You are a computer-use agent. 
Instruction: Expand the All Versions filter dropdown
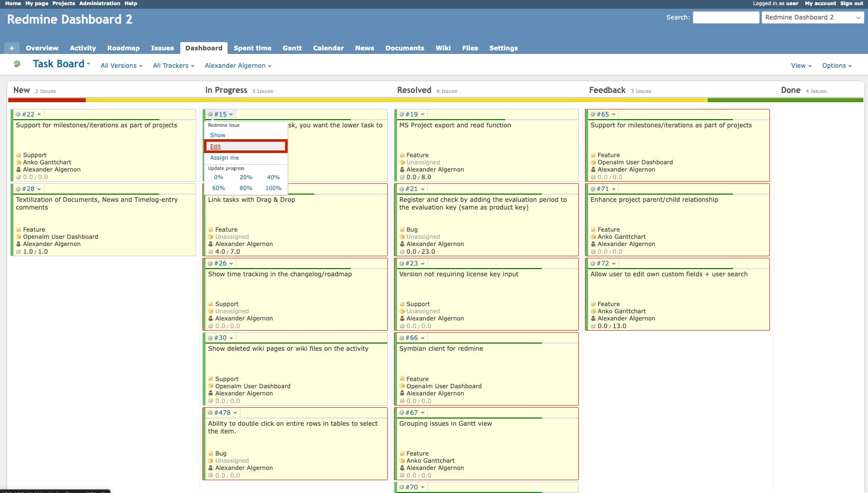pos(121,66)
